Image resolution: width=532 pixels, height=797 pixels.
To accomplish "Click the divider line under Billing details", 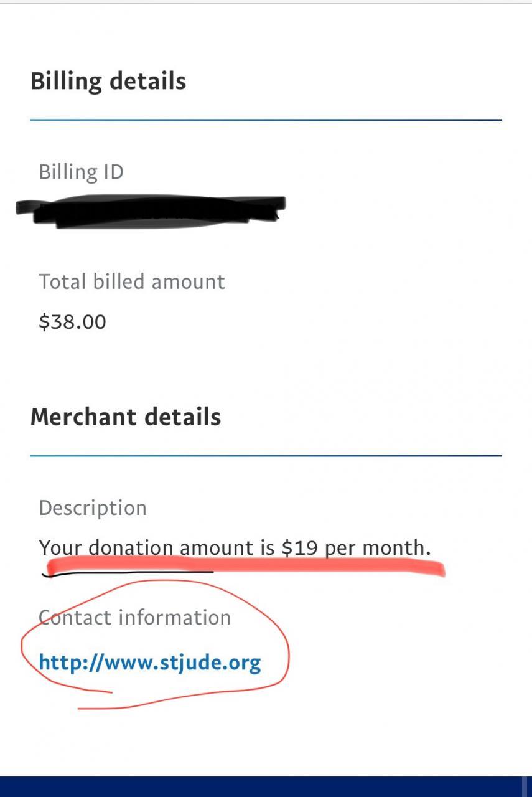I will (x=266, y=120).
